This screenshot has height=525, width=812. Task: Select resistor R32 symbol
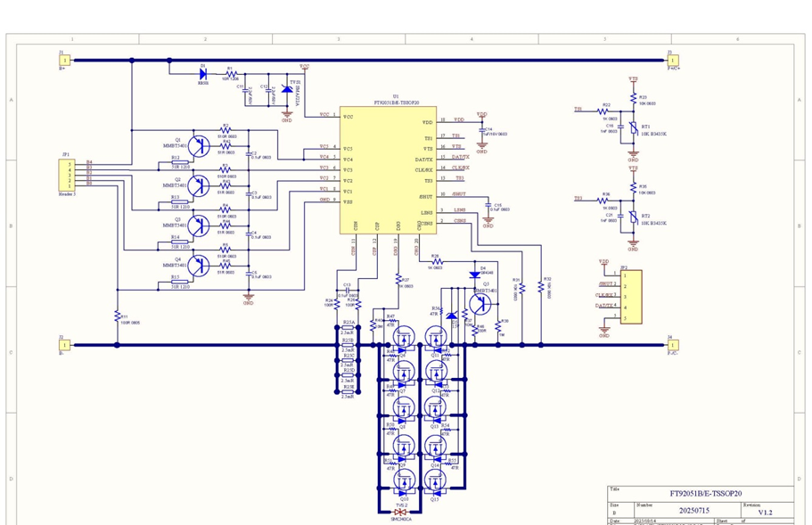coord(541,286)
